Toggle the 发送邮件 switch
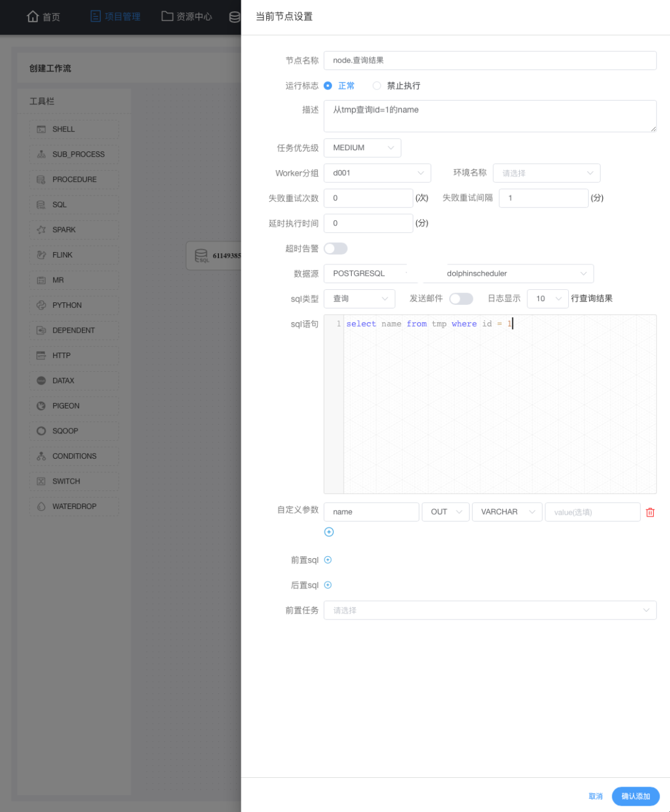This screenshot has height=812, width=670. pyautogui.click(x=461, y=299)
